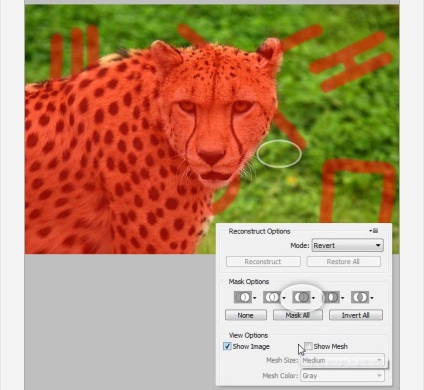Click the cheetah's nose in the preview

[x=211, y=156]
